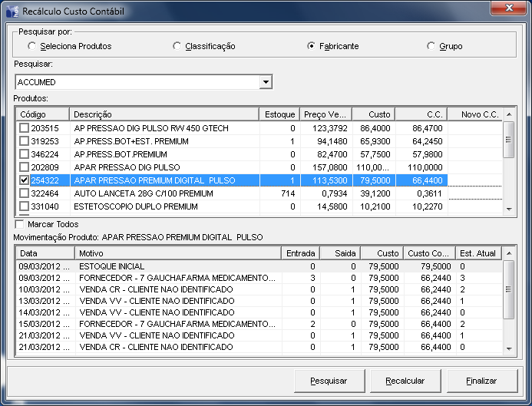Select the 21/03/2012 VENDA CR movement row
The image size is (532, 406).
point(259,347)
